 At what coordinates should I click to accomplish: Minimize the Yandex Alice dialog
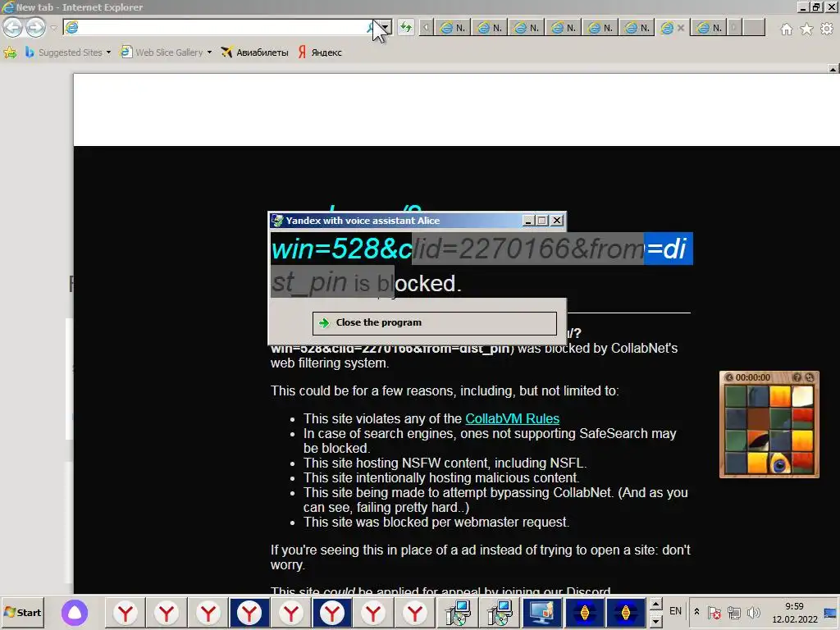tap(528, 220)
